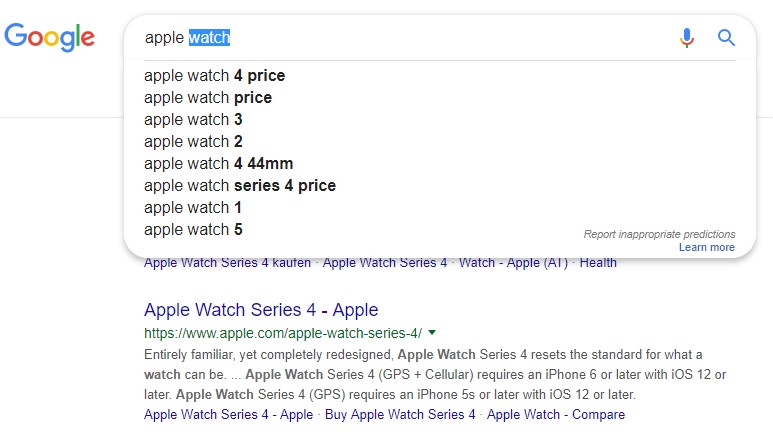Viewport: 773px width, 441px height.
Task: Open the 'Learn more' link
Action: (706, 247)
